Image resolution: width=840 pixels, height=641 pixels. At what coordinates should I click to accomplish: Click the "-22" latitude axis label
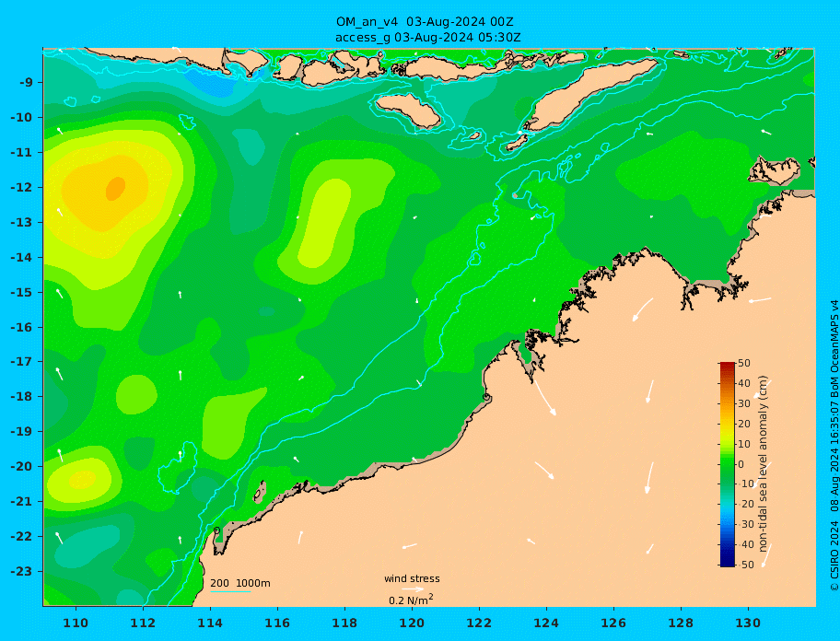pyautogui.click(x=21, y=537)
